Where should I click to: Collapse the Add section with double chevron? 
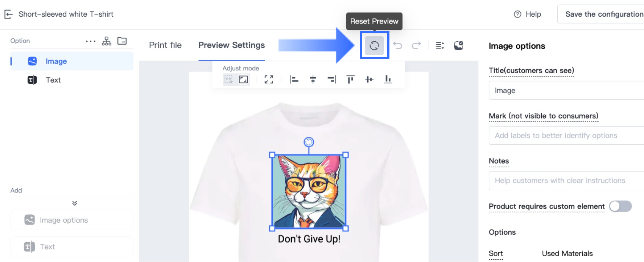75,203
